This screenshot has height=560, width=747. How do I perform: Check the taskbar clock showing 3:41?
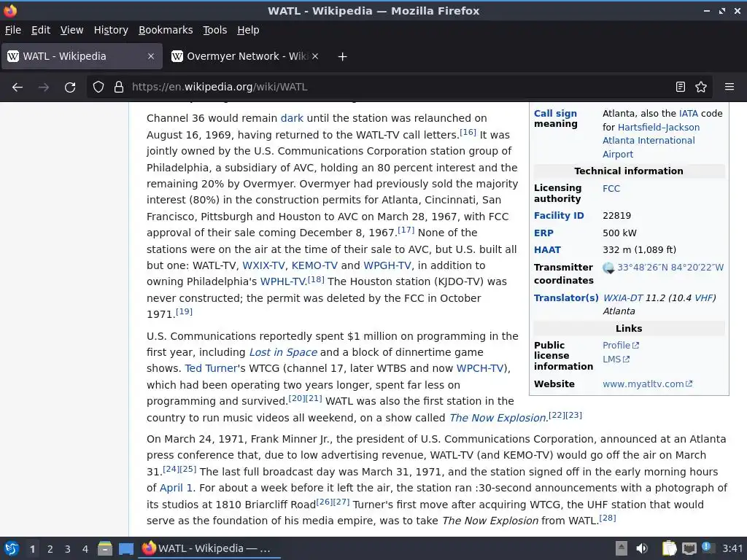coord(732,548)
